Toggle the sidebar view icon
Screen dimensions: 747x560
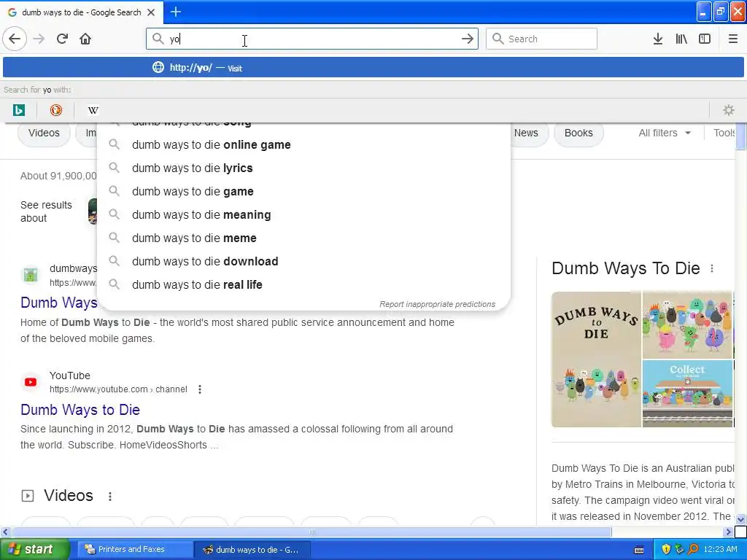tap(705, 39)
